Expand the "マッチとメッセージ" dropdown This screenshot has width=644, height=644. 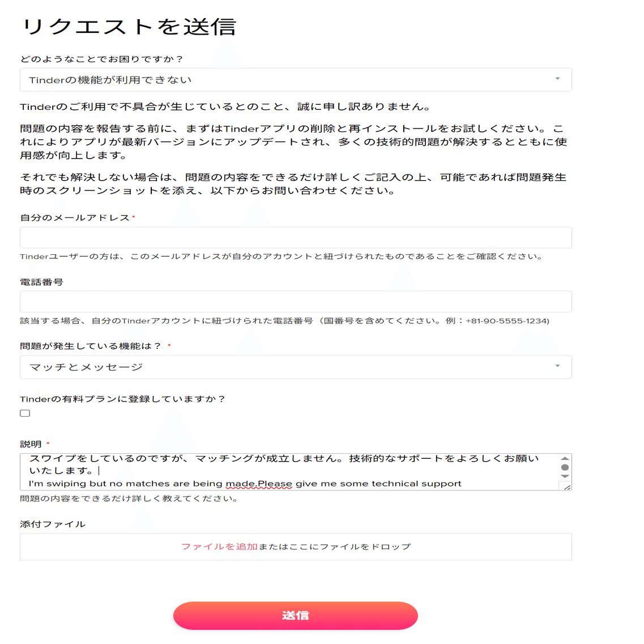[296, 367]
